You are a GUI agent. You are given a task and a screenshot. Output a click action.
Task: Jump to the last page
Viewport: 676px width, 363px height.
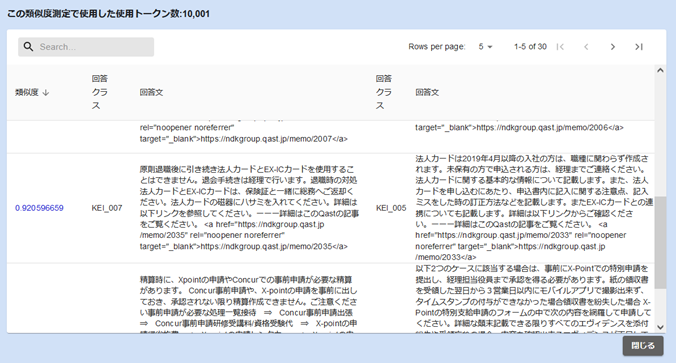coord(639,47)
